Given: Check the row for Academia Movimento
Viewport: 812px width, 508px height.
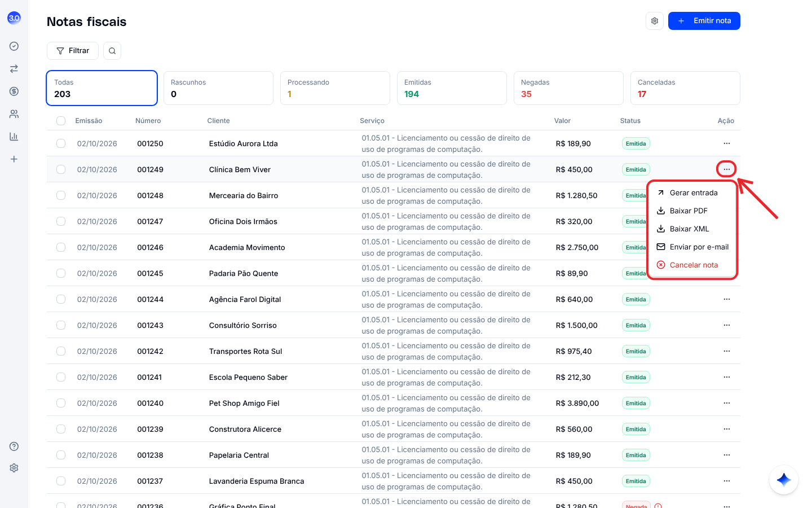Looking at the screenshot, I should pyautogui.click(x=61, y=247).
